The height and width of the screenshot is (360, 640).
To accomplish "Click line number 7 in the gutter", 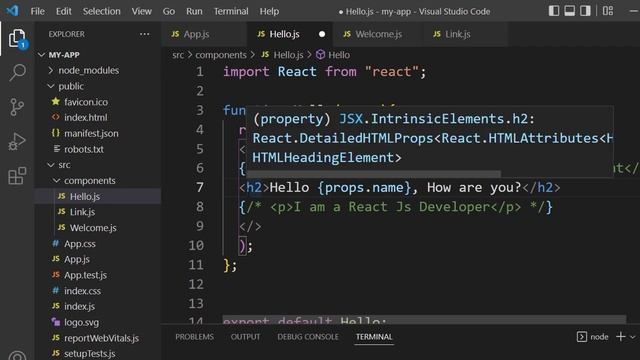I will tap(200, 187).
